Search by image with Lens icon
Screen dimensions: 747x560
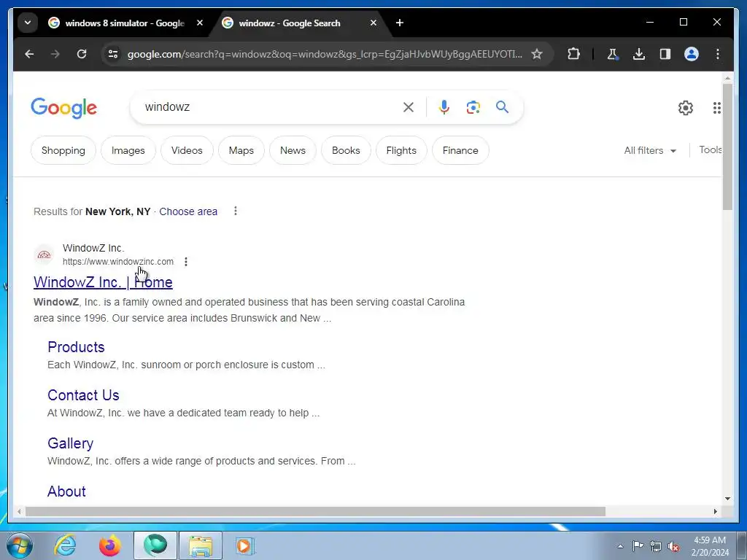(x=473, y=107)
